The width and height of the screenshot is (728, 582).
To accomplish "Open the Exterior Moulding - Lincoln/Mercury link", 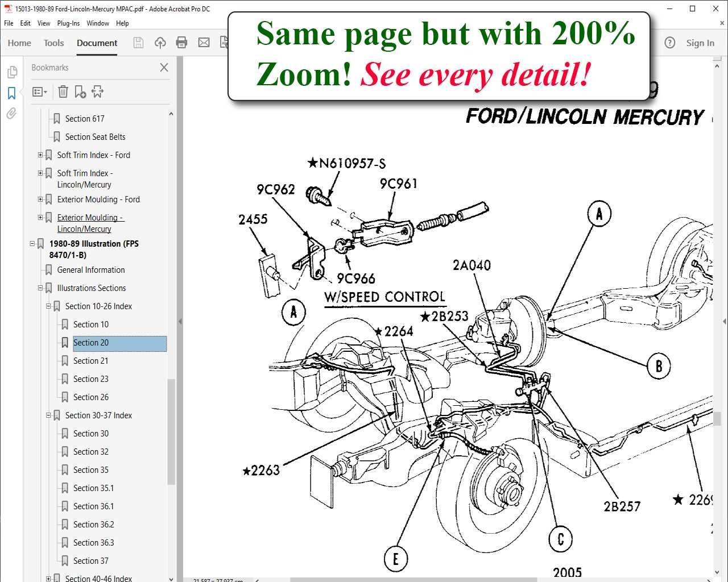I will (90, 223).
